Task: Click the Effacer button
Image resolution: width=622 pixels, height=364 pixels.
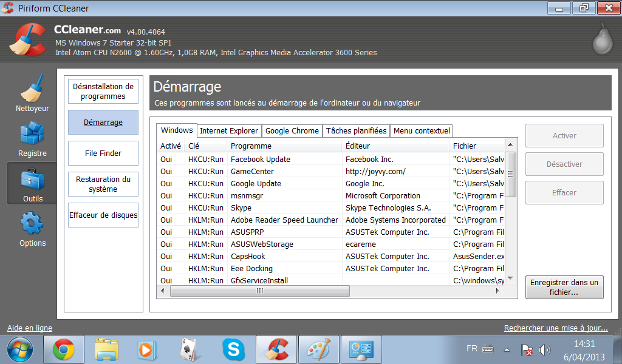Action: click(x=564, y=192)
